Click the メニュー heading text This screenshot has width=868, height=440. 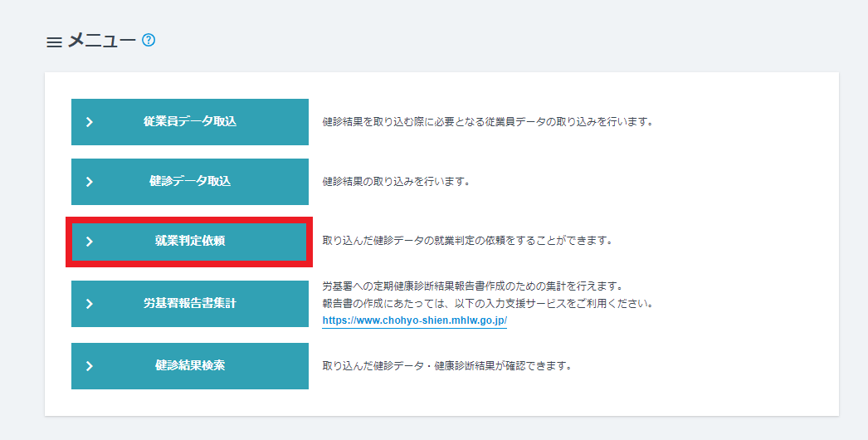click(102, 41)
